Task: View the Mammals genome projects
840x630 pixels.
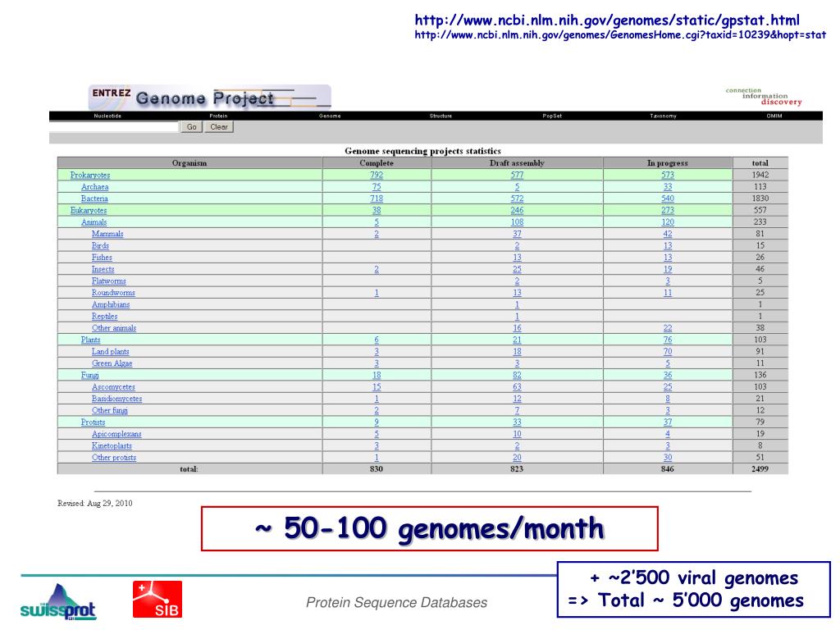Action: 107,234
